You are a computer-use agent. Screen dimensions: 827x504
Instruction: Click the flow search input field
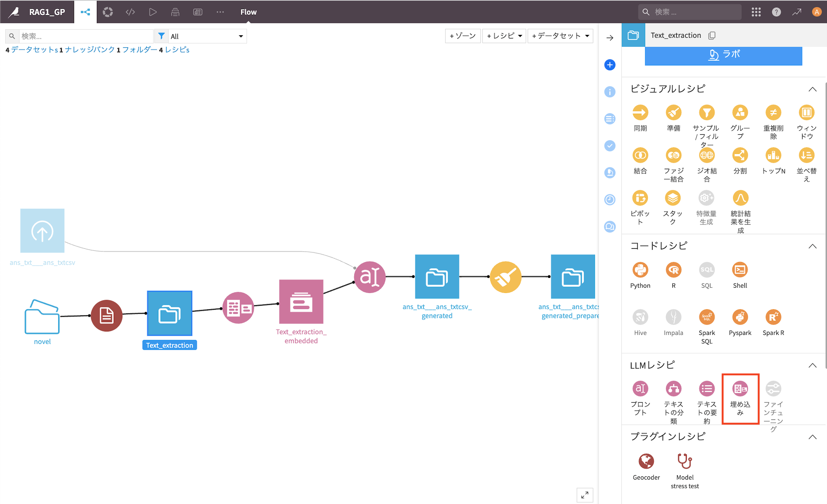pos(86,36)
